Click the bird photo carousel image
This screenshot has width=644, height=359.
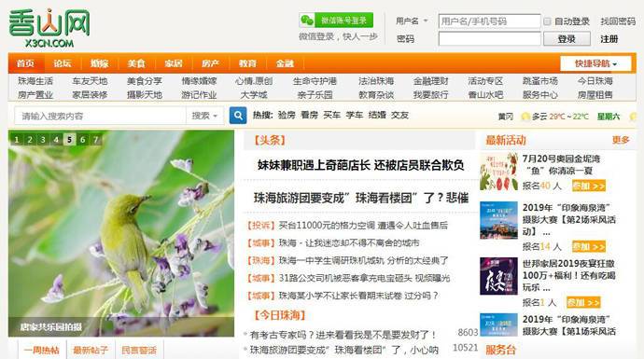click(121, 233)
